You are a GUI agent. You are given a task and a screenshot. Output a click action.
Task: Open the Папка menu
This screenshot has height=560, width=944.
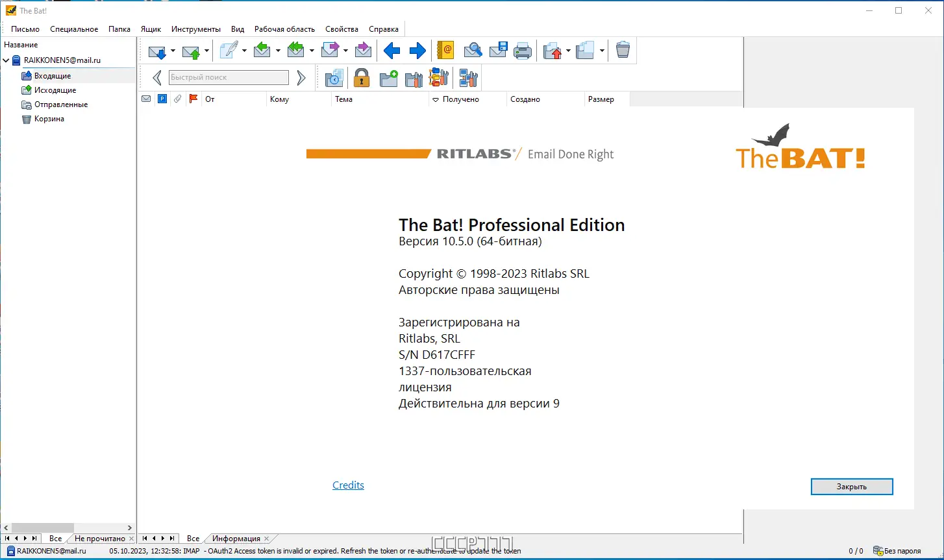point(119,29)
